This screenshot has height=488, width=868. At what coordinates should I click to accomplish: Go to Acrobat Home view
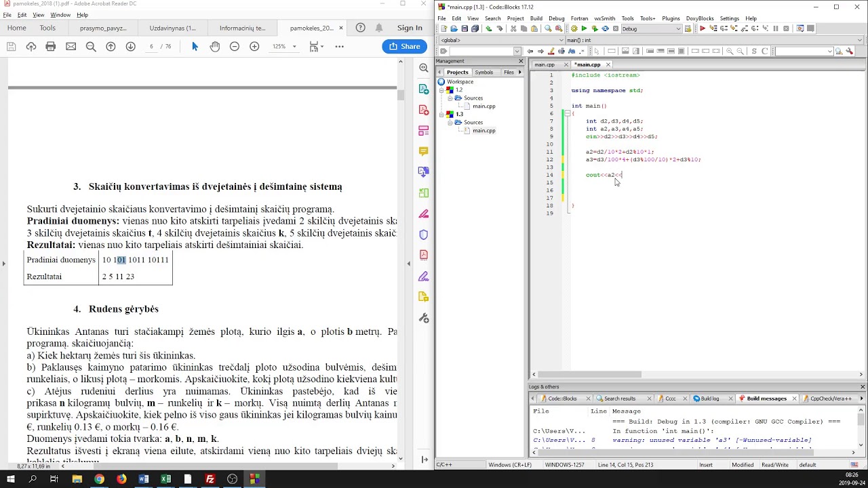17,28
